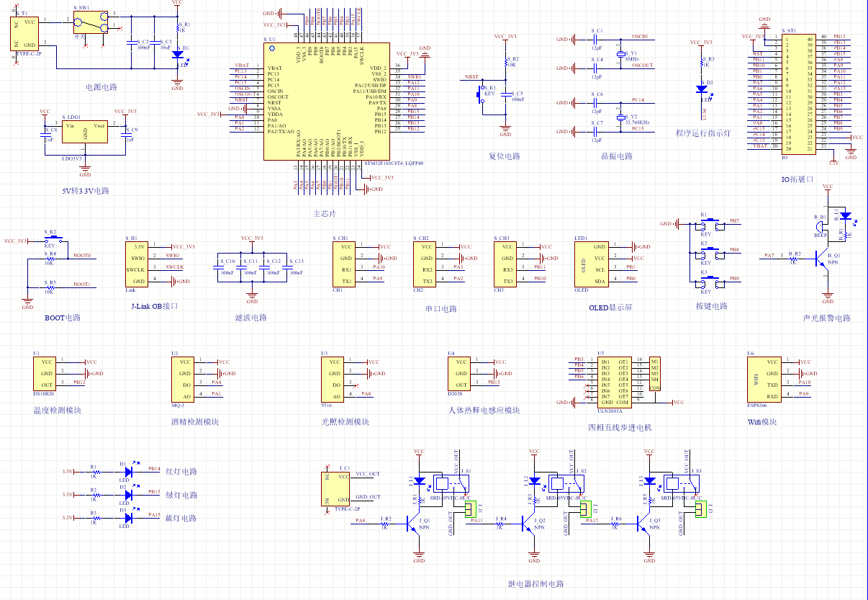This screenshot has width=868, height=600.
Task: Click the 滤波电路 label
Action: coord(251,318)
